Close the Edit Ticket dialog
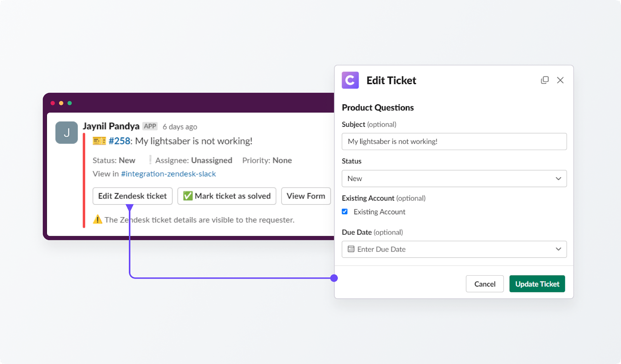 pos(560,80)
